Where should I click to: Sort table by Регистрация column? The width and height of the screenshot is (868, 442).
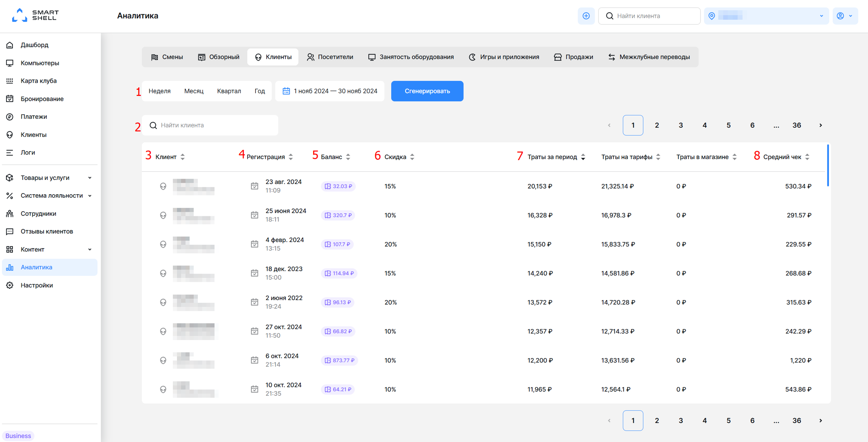coord(270,157)
